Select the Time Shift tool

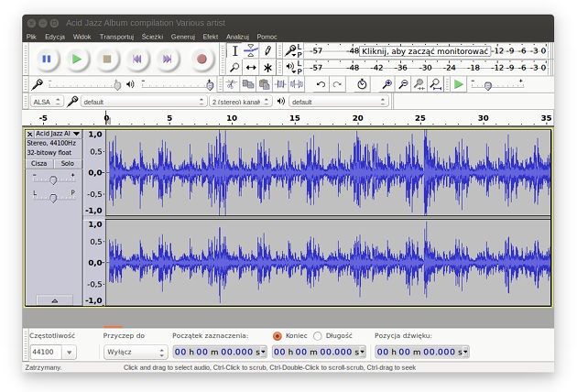(251, 68)
